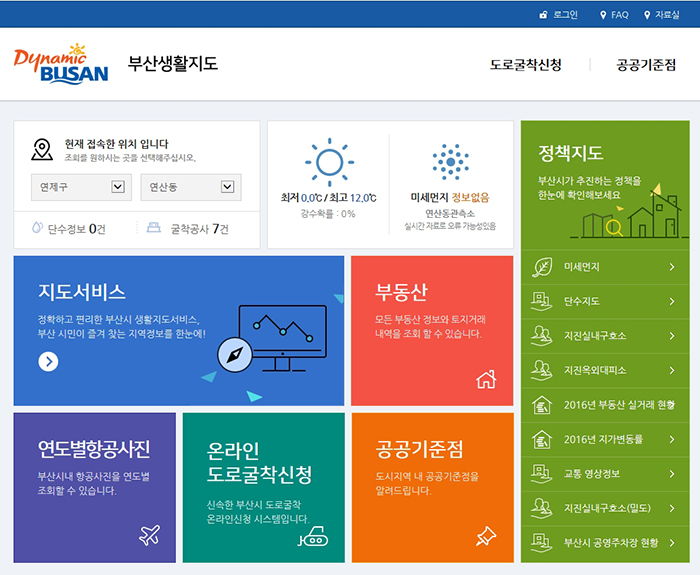The image size is (700, 575).
Task: Click the Dynamic Busan logo
Action: [x=61, y=64]
